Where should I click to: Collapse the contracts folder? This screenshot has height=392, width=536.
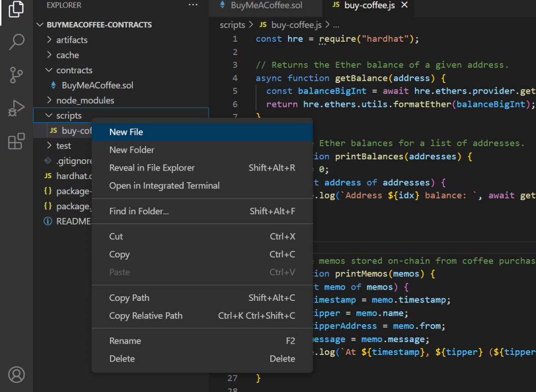[x=74, y=70]
